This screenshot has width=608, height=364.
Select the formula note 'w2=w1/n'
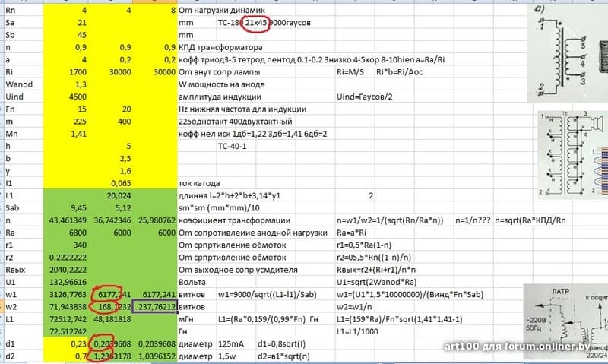click(353, 307)
